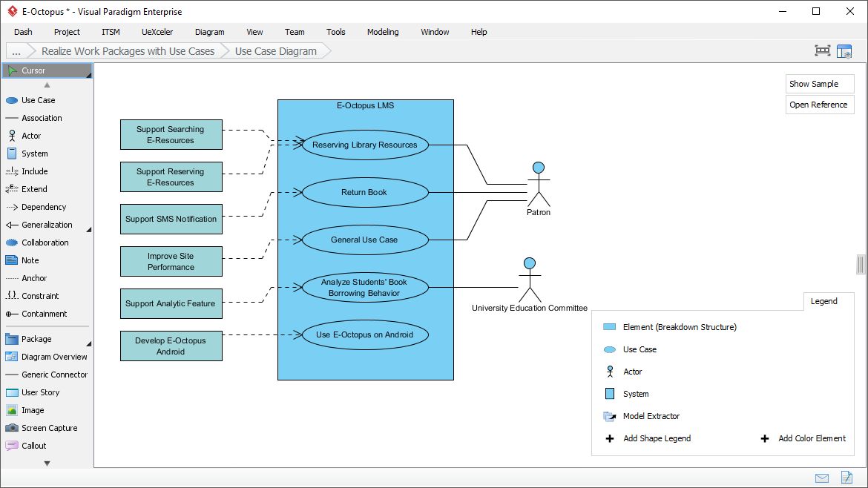868x488 pixels.
Task: Open the Window menu
Action: point(435,32)
